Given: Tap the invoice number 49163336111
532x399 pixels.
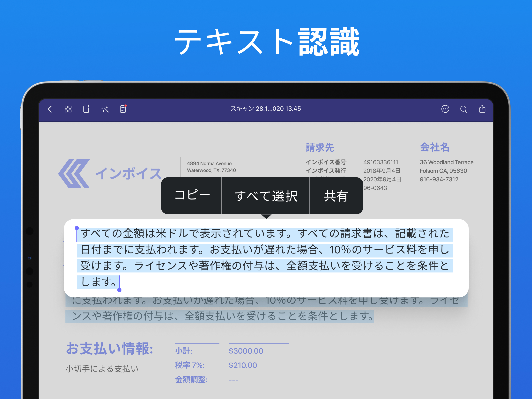Looking at the screenshot, I should [x=381, y=162].
